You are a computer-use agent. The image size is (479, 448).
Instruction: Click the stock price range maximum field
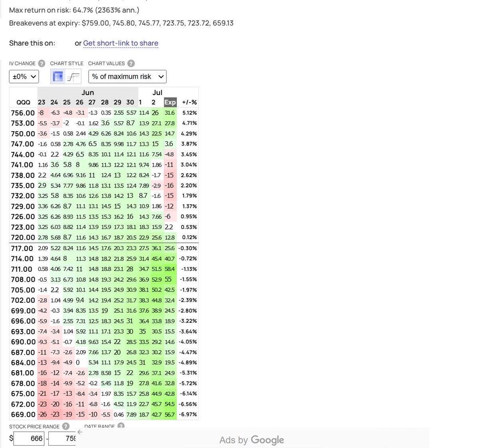coord(63,438)
